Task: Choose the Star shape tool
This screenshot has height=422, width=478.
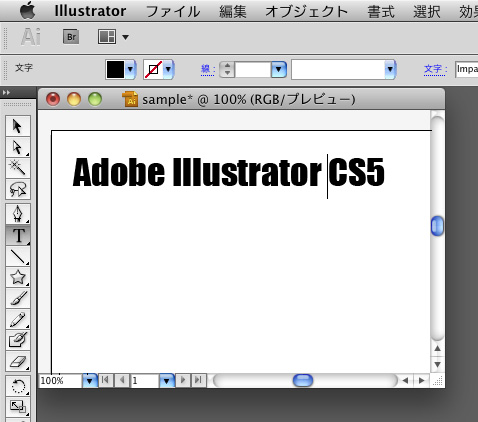Action: click(18, 277)
